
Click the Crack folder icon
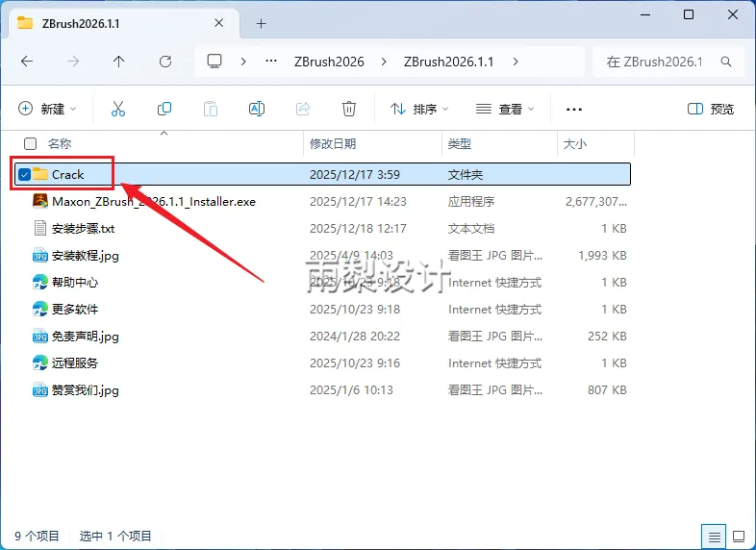tap(40, 174)
